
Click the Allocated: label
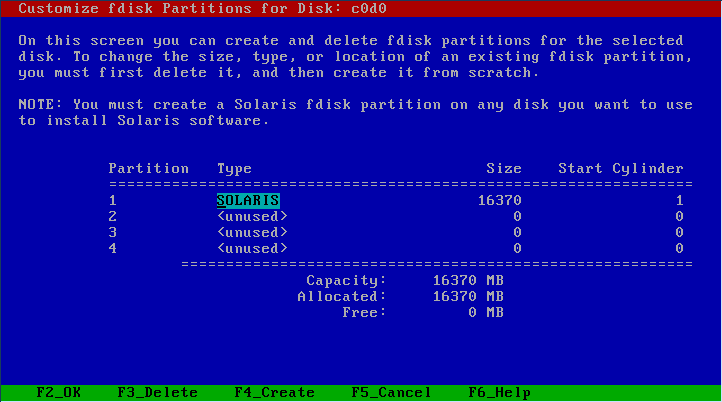coord(342,296)
